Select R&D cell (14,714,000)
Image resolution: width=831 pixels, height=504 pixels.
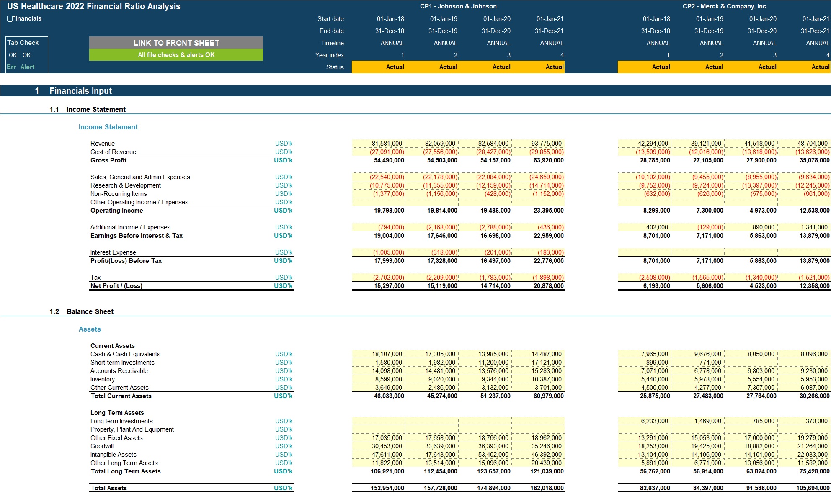538,185
